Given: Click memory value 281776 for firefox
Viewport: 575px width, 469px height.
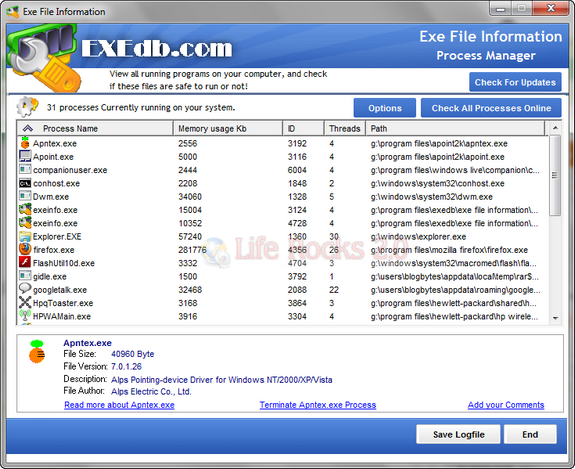Looking at the screenshot, I should pos(192,250).
